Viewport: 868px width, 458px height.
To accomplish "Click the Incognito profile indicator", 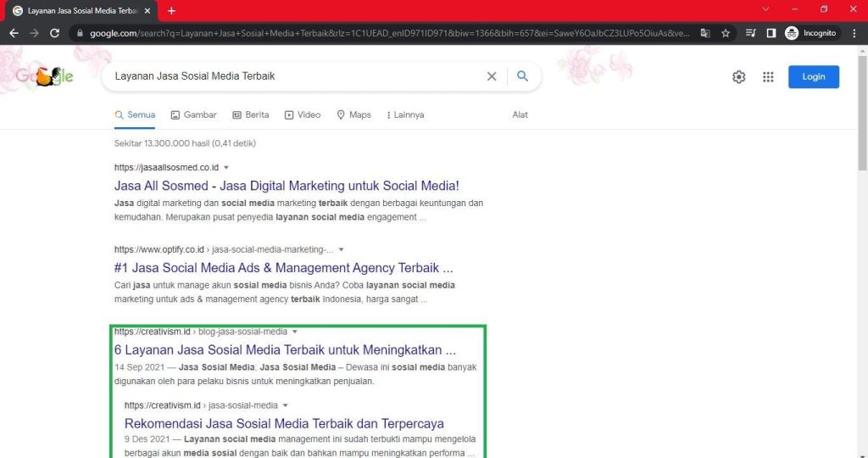I will click(811, 33).
